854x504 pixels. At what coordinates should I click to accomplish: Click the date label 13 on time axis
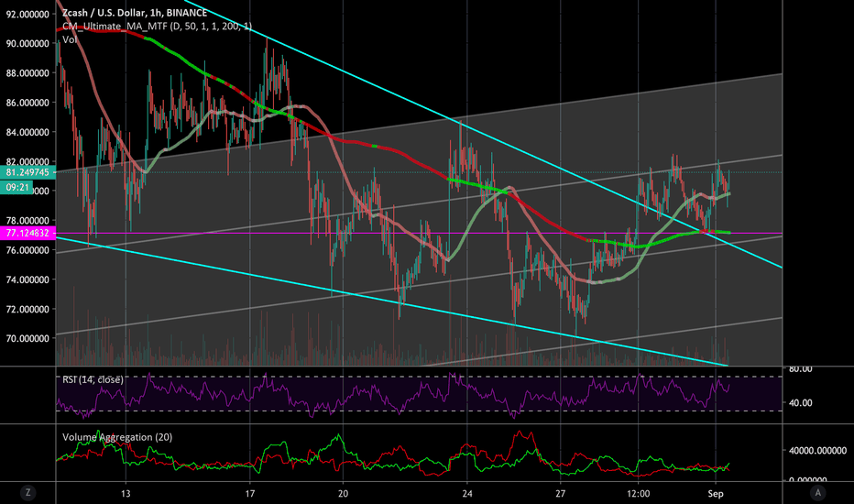[x=126, y=494]
